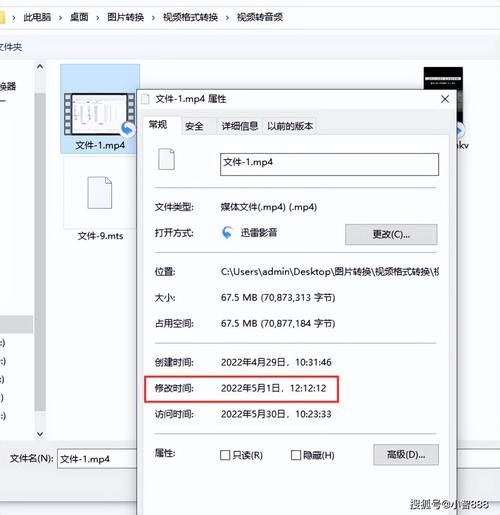Expand the chevron after 此电脑

click(x=60, y=18)
